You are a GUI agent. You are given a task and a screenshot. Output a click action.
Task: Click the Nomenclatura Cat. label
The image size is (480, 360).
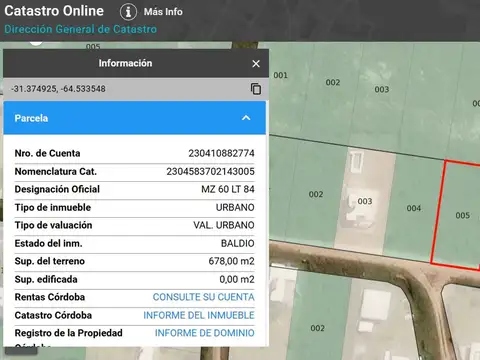pyautogui.click(x=56, y=171)
